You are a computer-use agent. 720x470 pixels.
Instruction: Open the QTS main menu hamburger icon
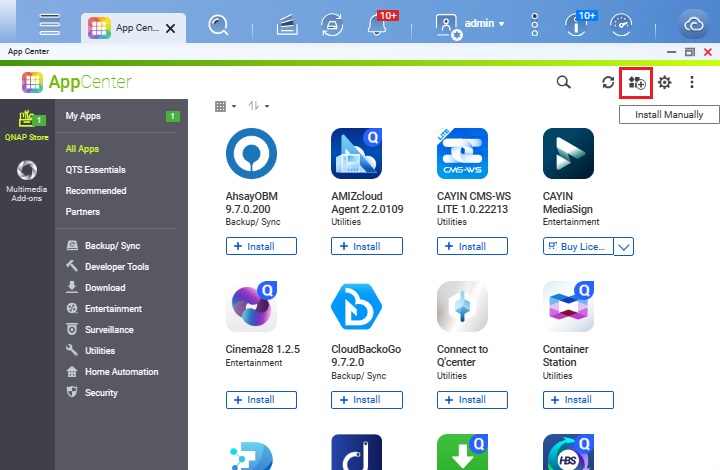(50, 24)
